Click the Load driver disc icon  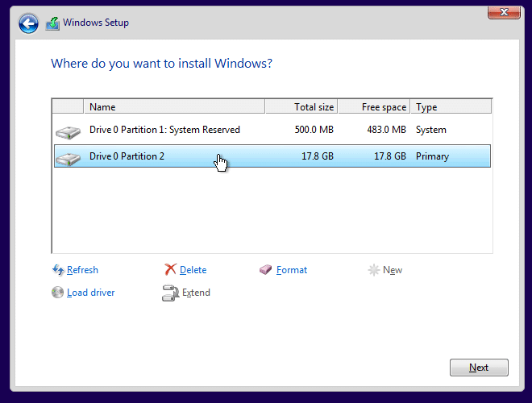tap(57, 293)
